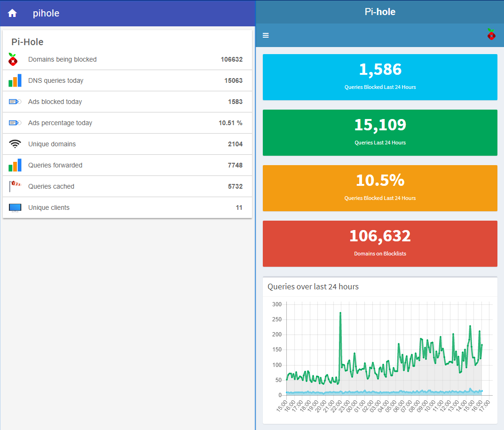Click the tag icon beside Ads blocked today
Image resolution: width=504 pixels, height=430 pixels.
click(x=15, y=102)
